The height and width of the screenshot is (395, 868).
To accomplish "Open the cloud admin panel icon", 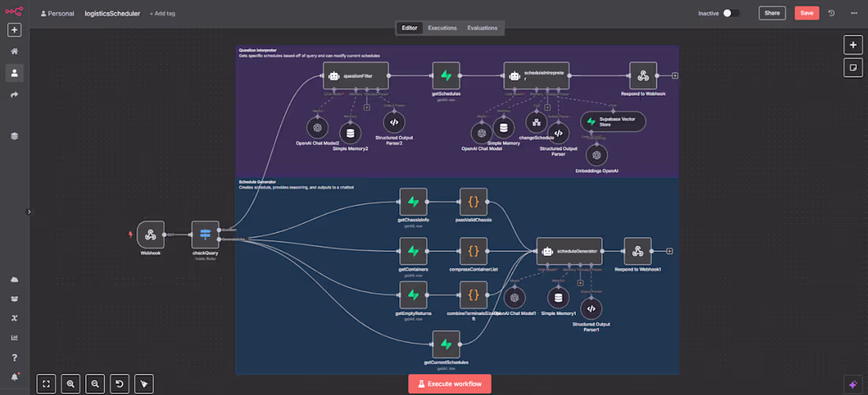I will pos(14,279).
